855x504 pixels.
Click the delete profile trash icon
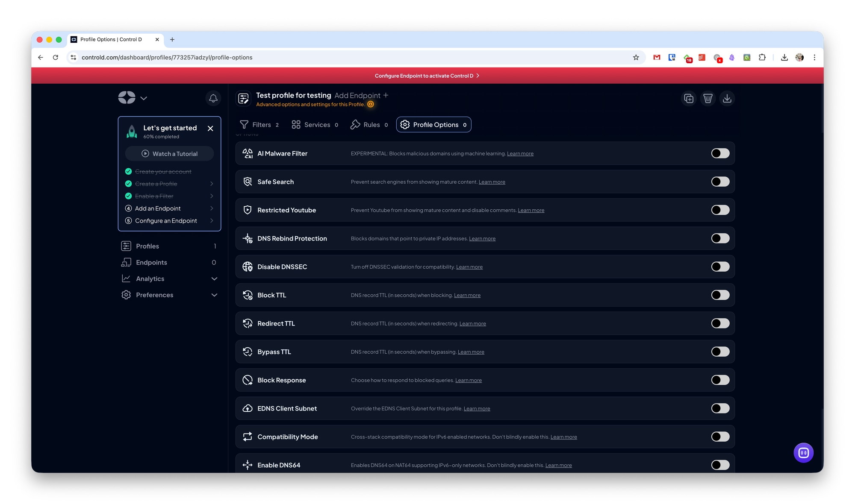[708, 99]
